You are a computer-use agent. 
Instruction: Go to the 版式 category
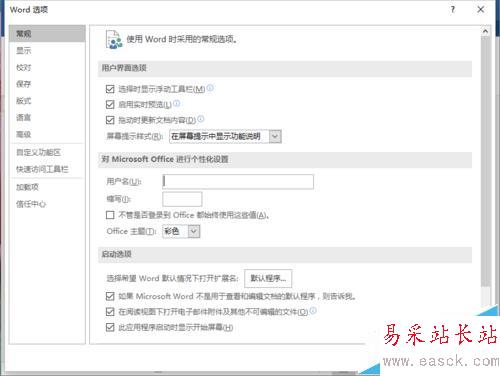pos(47,101)
